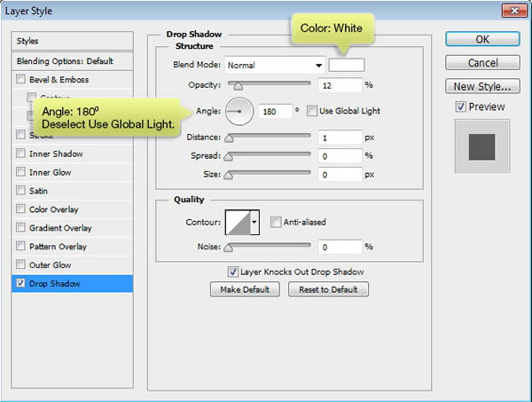
Task: Click the Cancel button
Action: (x=482, y=63)
